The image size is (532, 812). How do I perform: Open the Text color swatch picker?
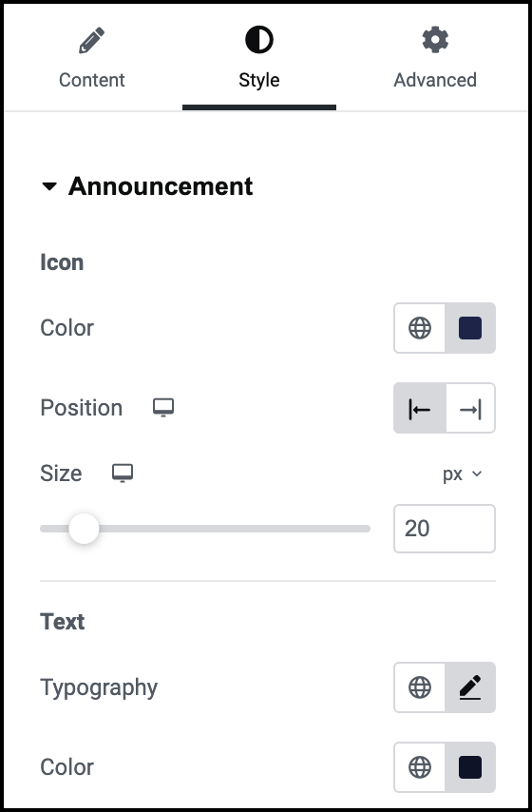click(x=470, y=767)
